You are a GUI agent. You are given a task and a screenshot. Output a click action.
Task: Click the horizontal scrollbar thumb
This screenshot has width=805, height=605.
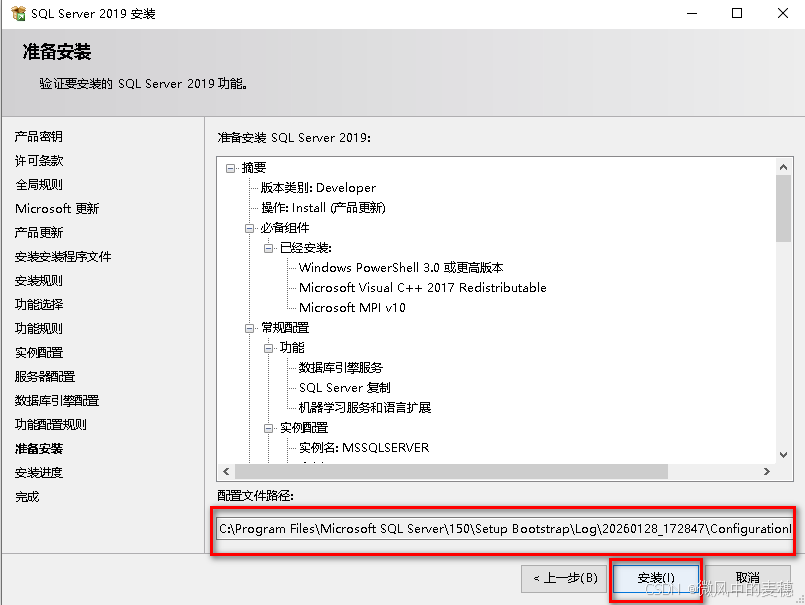coord(451,471)
